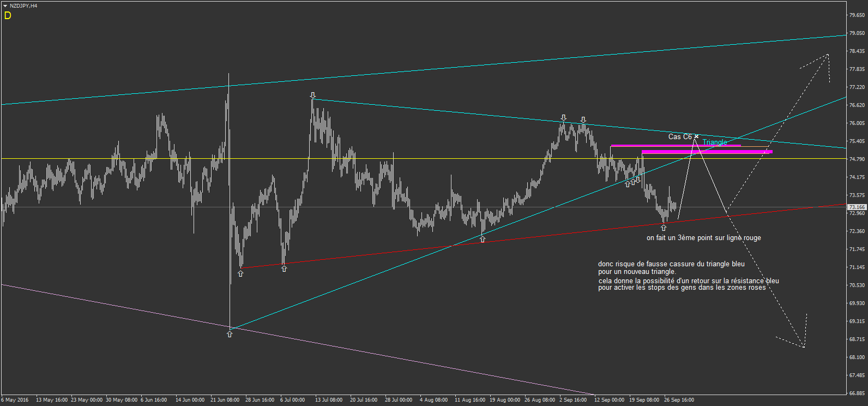The image size is (868, 406).
Task: Click the 74.790 price scale label
Action: coord(857,159)
